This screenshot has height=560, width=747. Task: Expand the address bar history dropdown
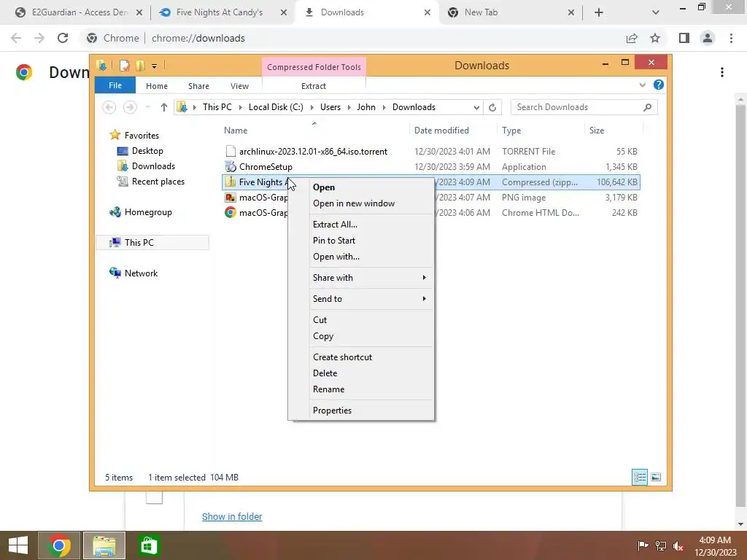tap(476, 108)
